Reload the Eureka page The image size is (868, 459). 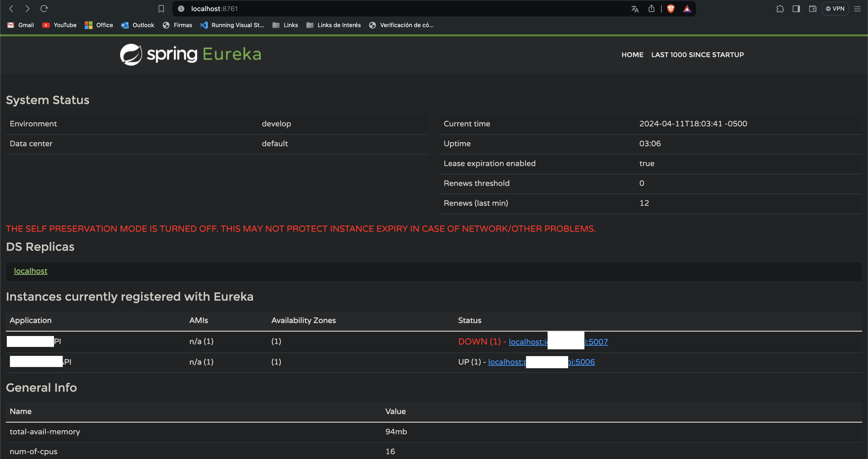coord(44,9)
